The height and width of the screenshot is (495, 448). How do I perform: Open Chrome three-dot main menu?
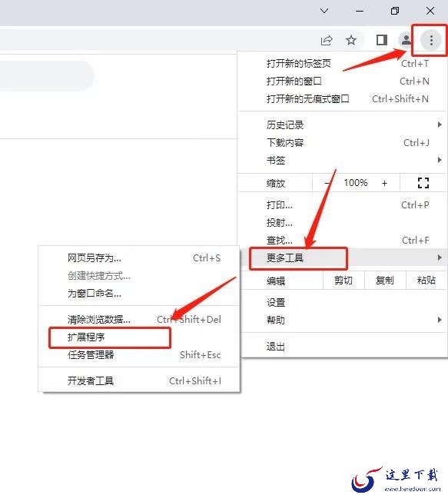click(x=431, y=40)
